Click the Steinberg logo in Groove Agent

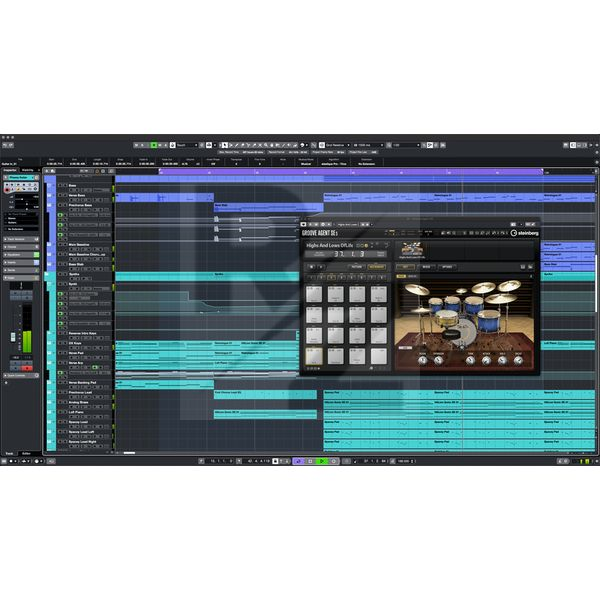(525, 233)
